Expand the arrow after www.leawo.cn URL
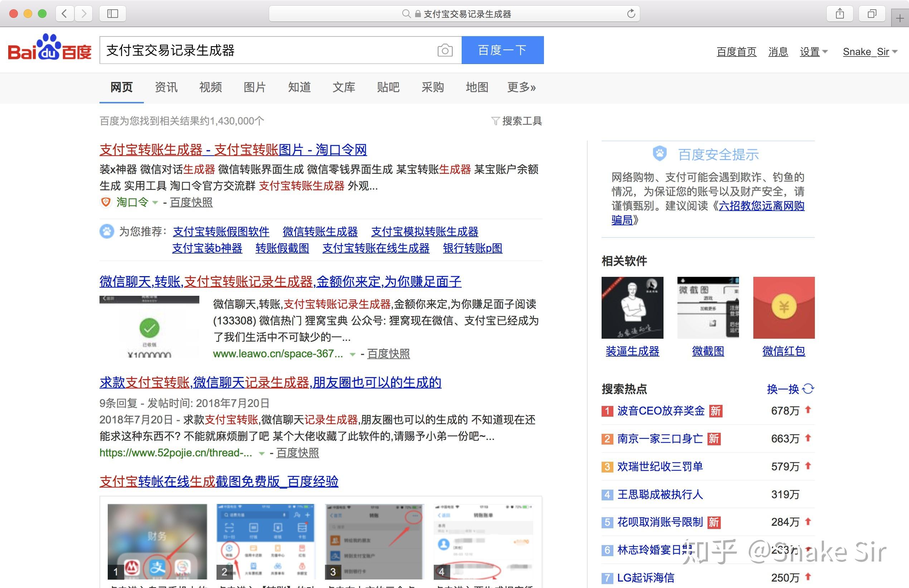Screen dimensions: 909x588 point(353,355)
